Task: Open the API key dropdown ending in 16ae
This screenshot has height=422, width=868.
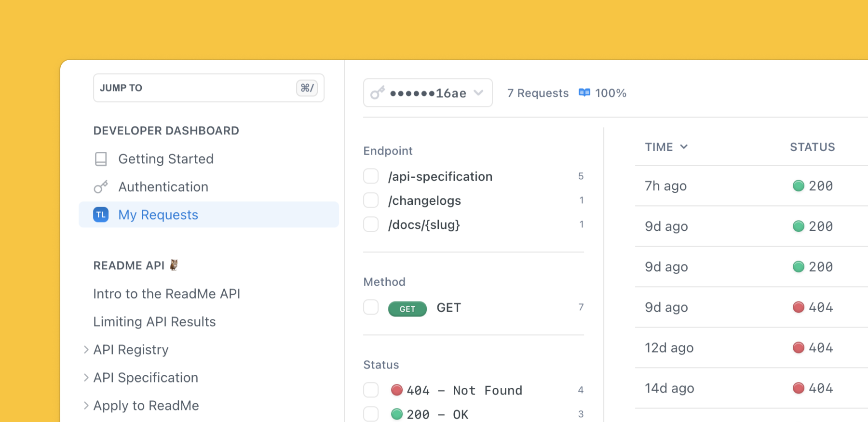Action: pyautogui.click(x=428, y=92)
